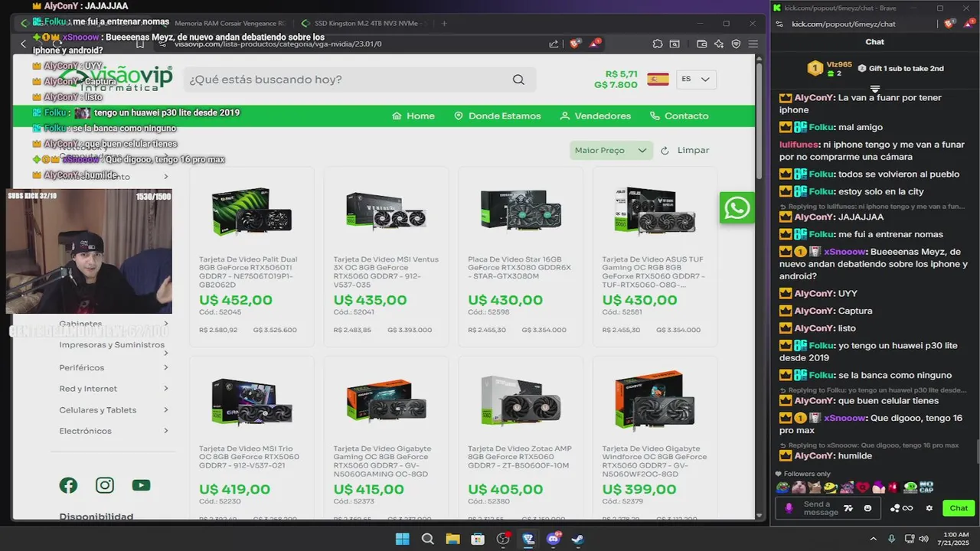Screen dimensions: 980x551
Task: Click the channel points bubbles icon
Action: 895,508
